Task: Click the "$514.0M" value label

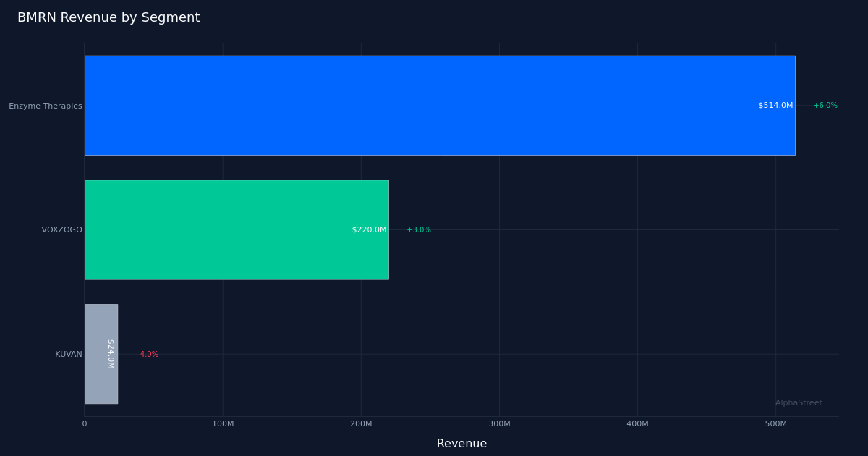Action: pyautogui.click(x=775, y=106)
